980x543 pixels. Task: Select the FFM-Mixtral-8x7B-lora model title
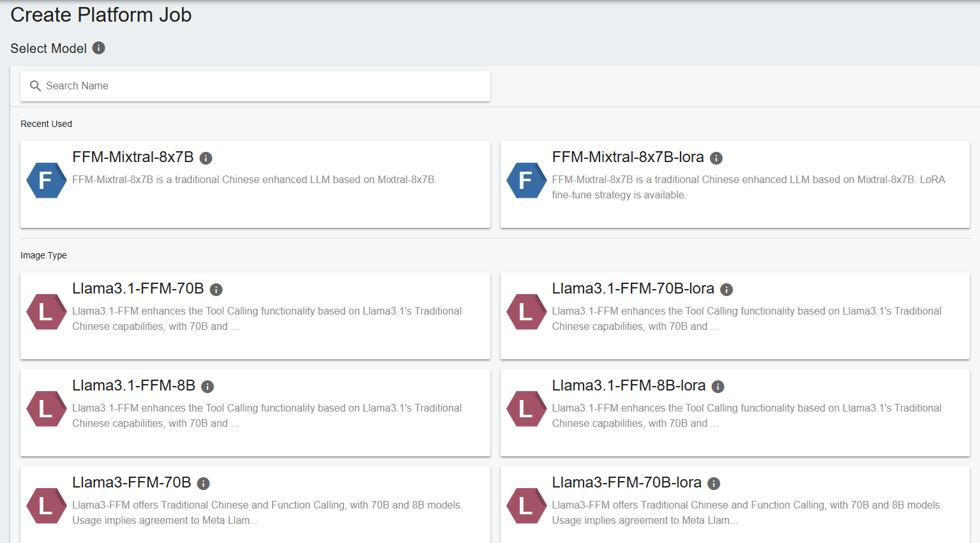[628, 157]
